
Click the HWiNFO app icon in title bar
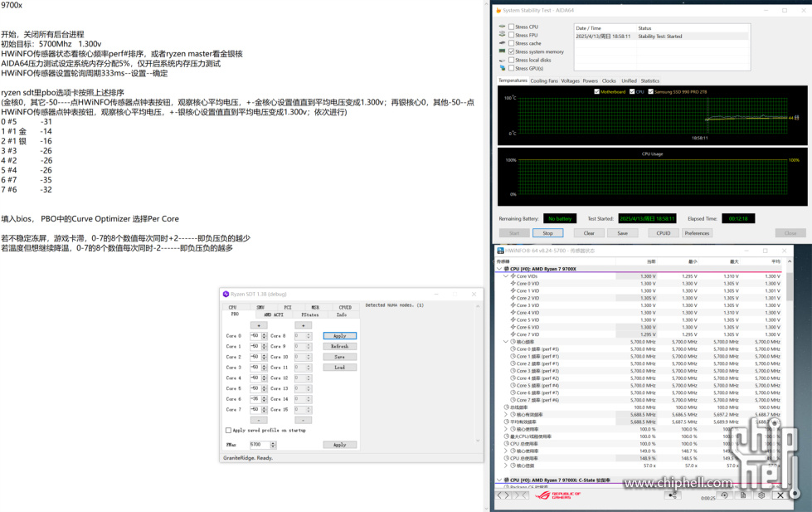click(x=500, y=251)
